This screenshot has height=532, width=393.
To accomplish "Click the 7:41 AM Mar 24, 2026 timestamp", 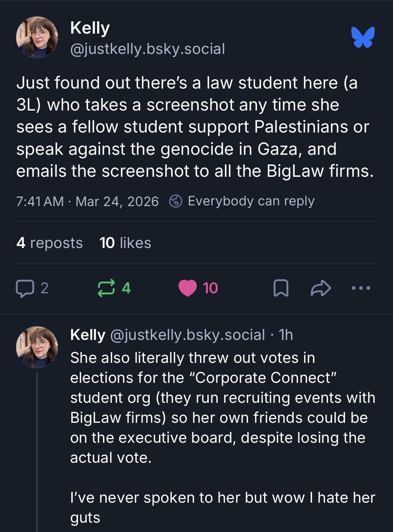I will point(87,201).
